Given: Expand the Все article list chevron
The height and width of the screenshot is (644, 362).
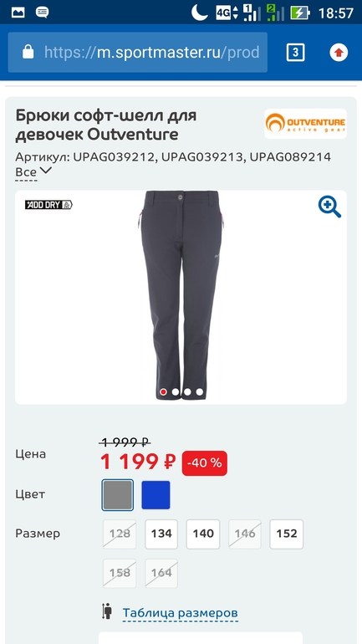Looking at the screenshot, I should [x=45, y=171].
